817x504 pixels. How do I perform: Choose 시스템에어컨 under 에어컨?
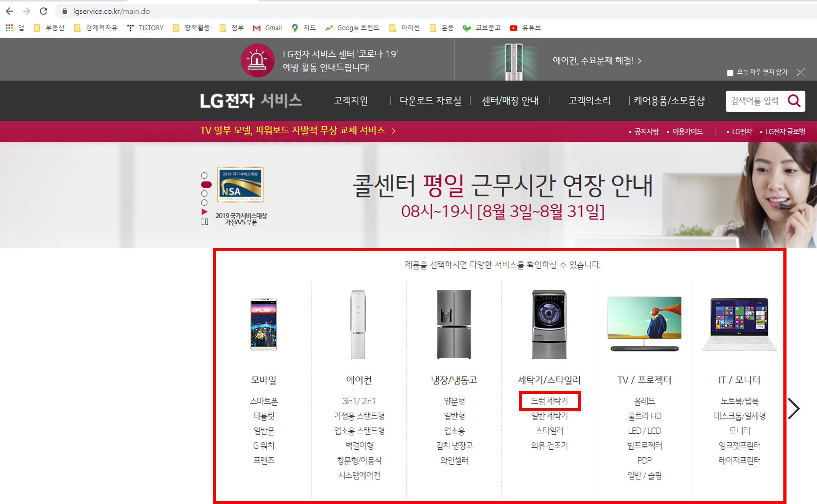coord(359,475)
